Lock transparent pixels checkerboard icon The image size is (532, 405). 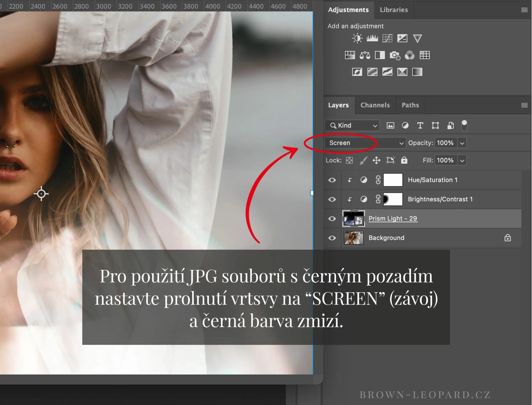[x=349, y=160]
